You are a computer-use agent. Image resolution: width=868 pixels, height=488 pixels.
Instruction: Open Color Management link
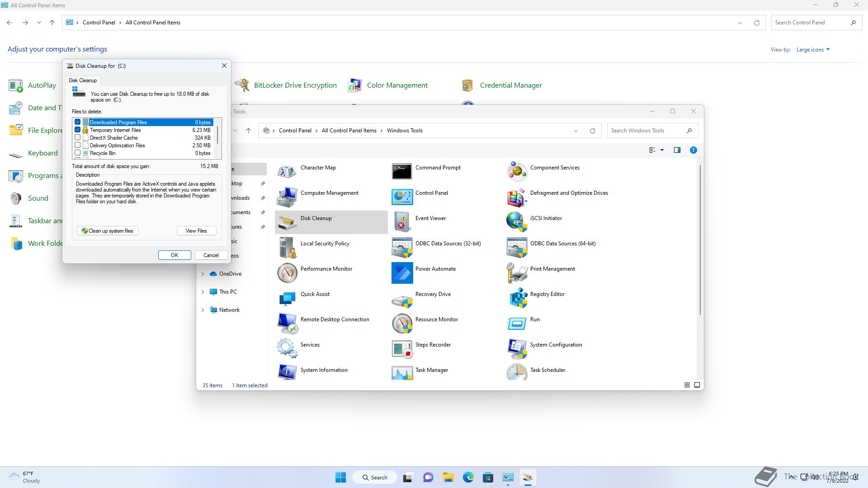coord(397,85)
